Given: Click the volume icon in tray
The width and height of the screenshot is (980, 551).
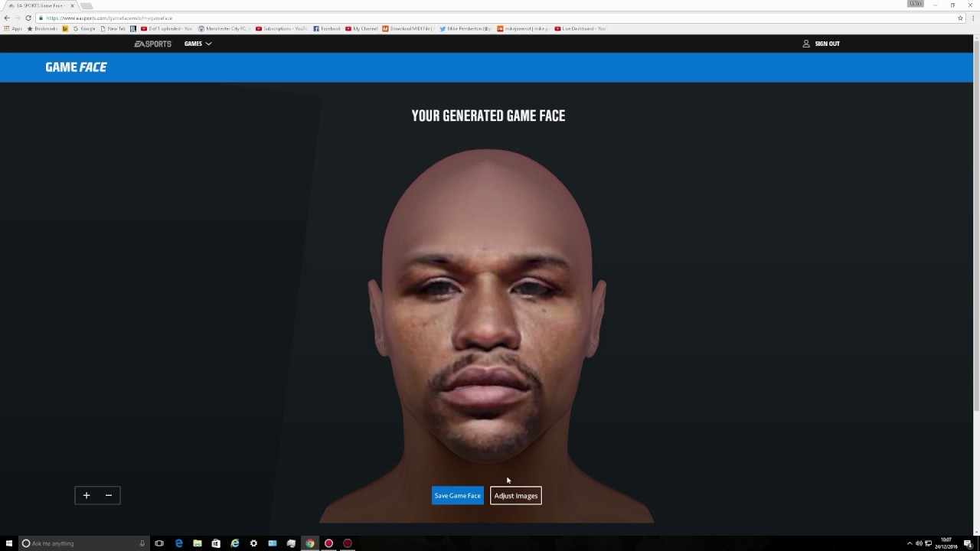Looking at the screenshot, I should click(x=919, y=543).
